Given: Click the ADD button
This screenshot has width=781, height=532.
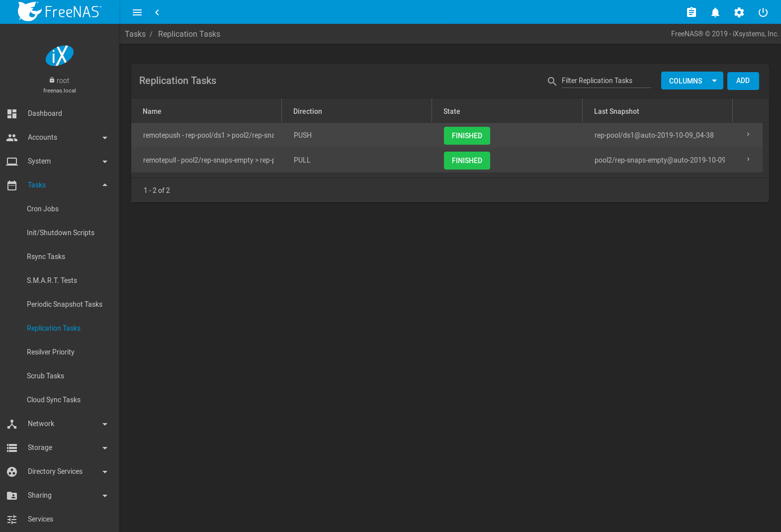Looking at the screenshot, I should click(x=743, y=81).
